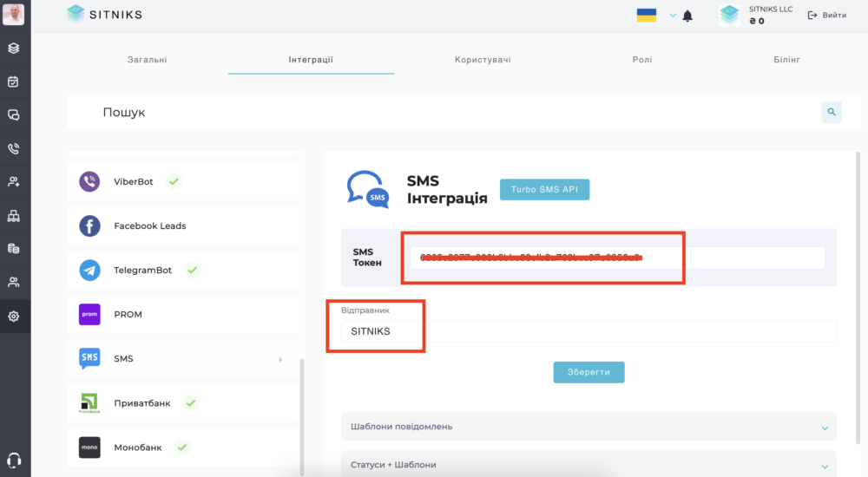This screenshot has height=477, width=868.
Task: Click the SMS Токен input field
Action: coord(617,258)
